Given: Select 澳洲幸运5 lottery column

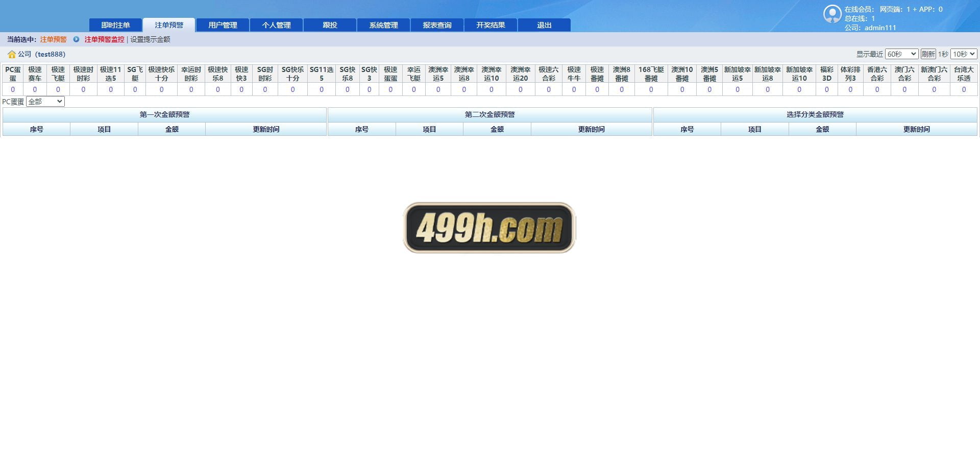Looking at the screenshot, I should (438, 74).
